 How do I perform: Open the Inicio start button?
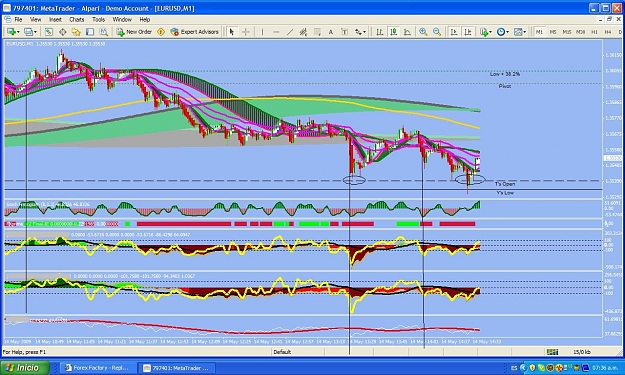tap(25, 368)
